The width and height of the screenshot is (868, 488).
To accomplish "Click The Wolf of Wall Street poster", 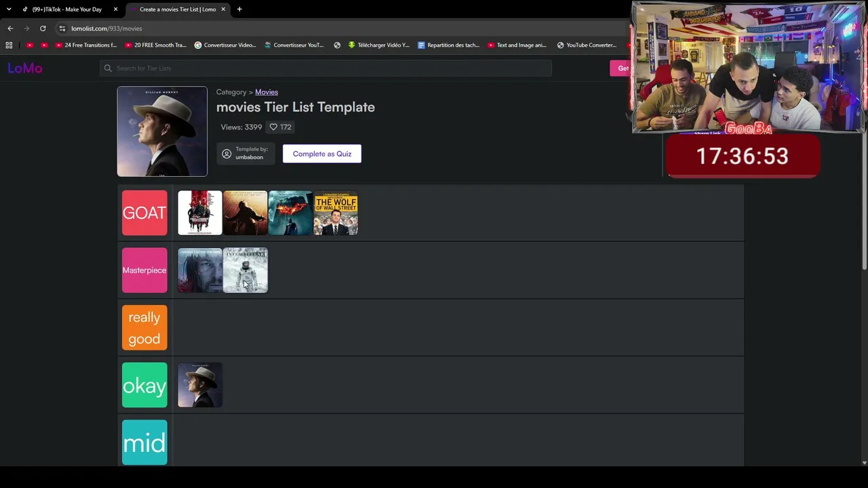I will [336, 213].
